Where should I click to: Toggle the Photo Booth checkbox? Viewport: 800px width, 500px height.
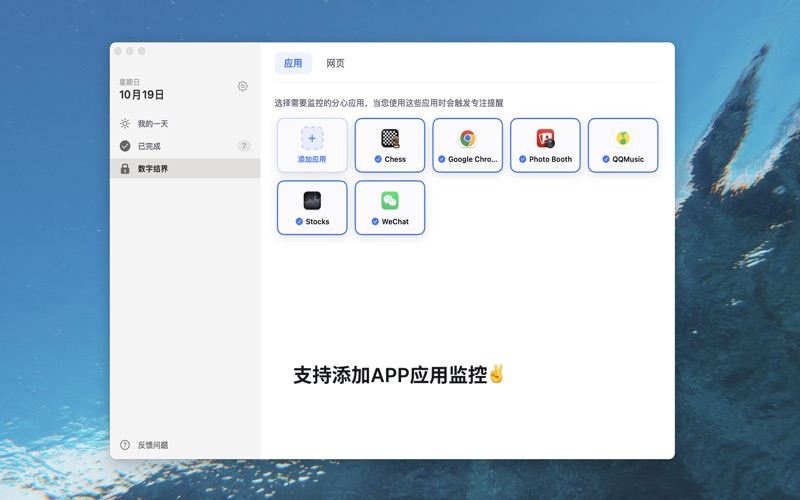coord(522,160)
